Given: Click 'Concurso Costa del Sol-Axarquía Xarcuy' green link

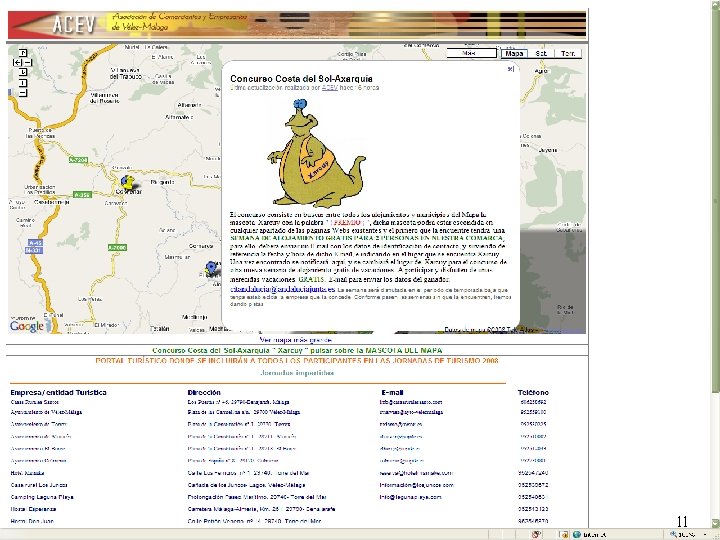Looking at the screenshot, I should point(297,350).
